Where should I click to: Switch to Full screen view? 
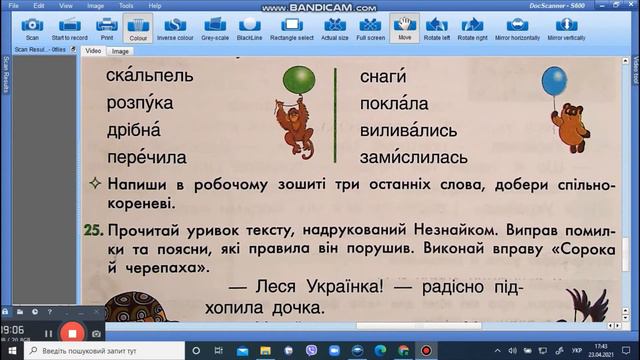click(370, 29)
